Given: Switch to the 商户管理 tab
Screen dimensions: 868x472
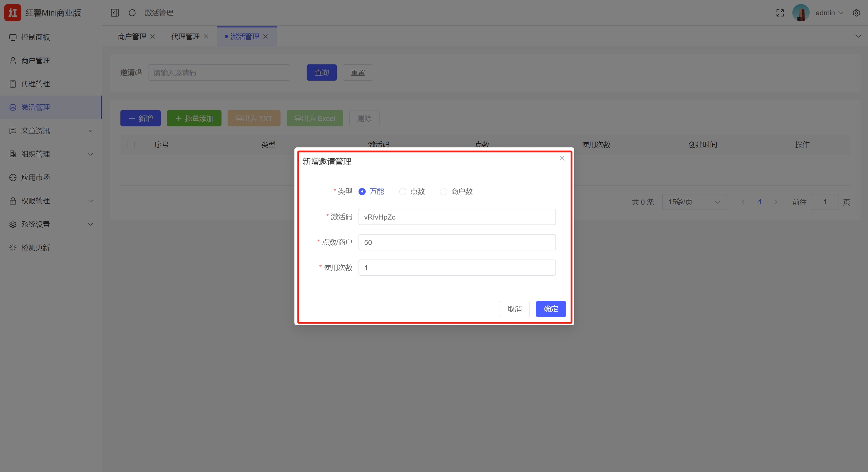Looking at the screenshot, I should [132, 36].
